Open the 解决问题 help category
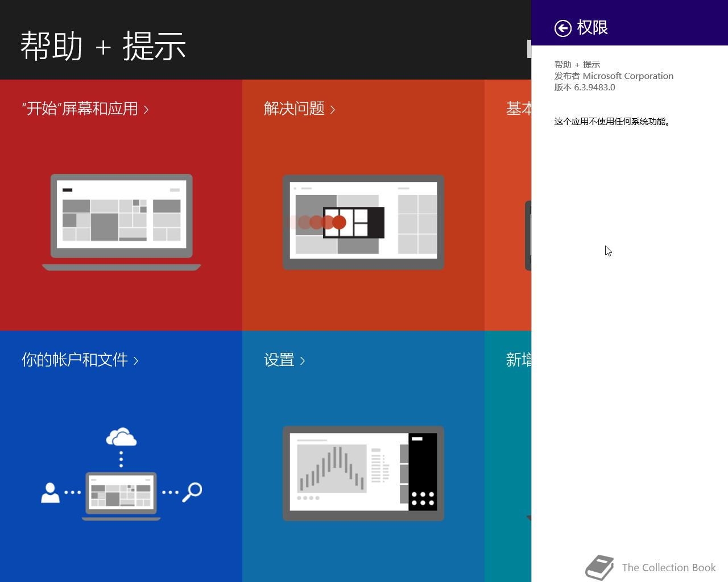The image size is (728, 582). (299, 109)
